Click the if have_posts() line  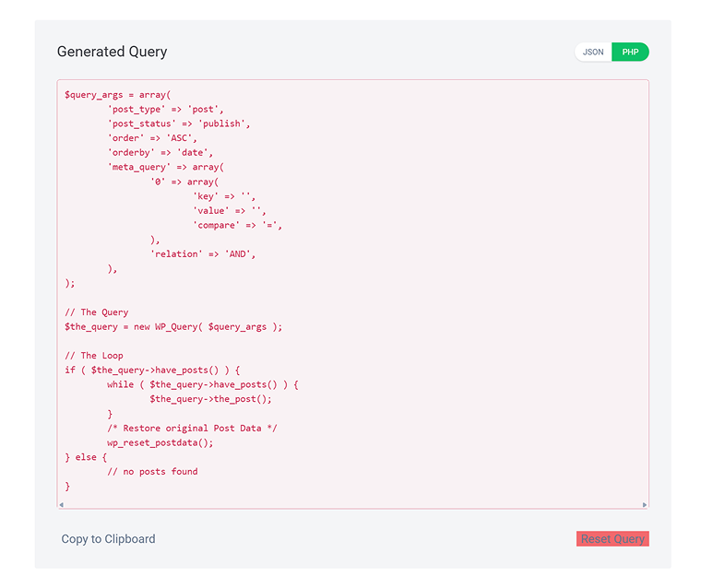pyautogui.click(x=152, y=370)
